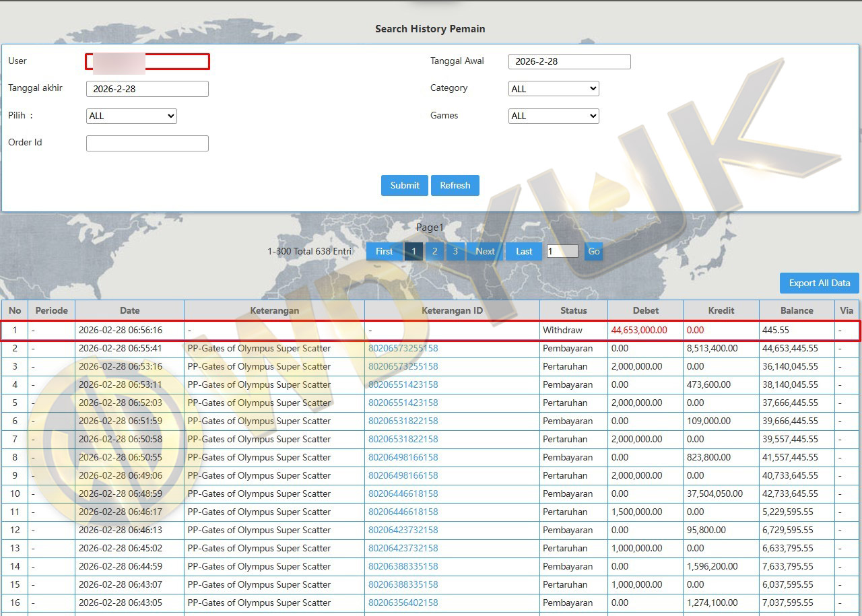Focus the Order Id input field
Image resolution: width=862 pixels, height=616 pixels.
147,143
